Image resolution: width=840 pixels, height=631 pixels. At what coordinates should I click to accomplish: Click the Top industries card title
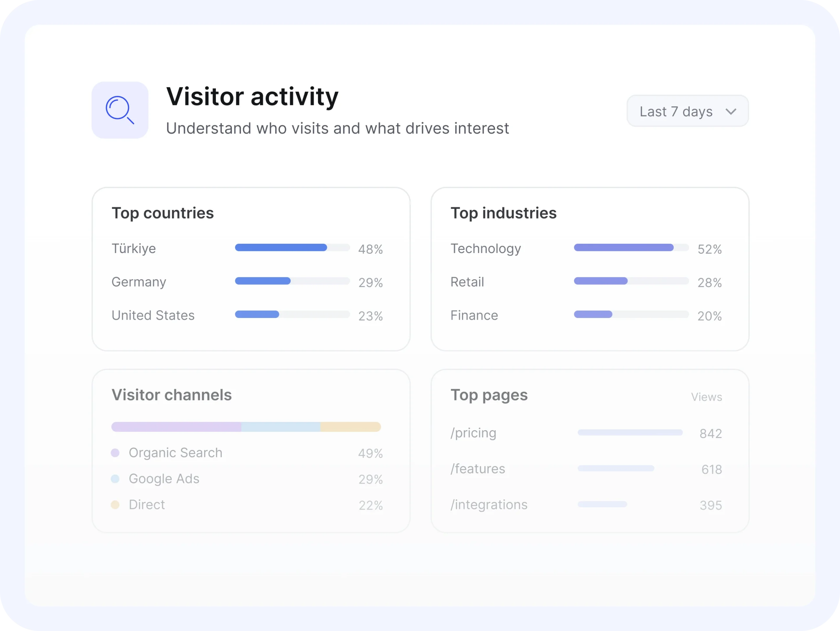coord(504,213)
